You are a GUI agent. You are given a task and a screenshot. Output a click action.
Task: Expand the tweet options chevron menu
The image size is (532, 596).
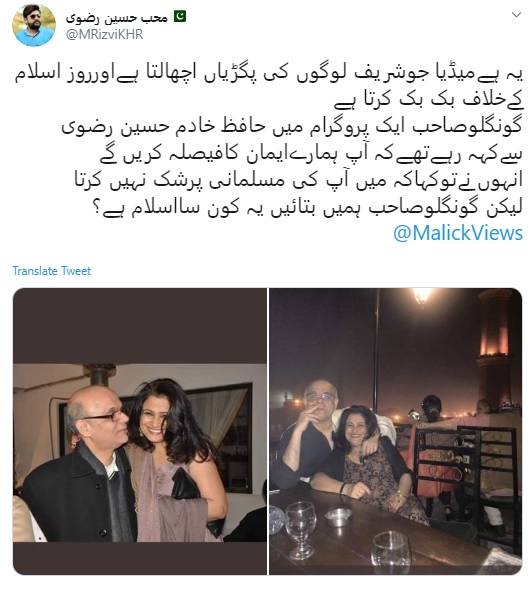(x=516, y=15)
